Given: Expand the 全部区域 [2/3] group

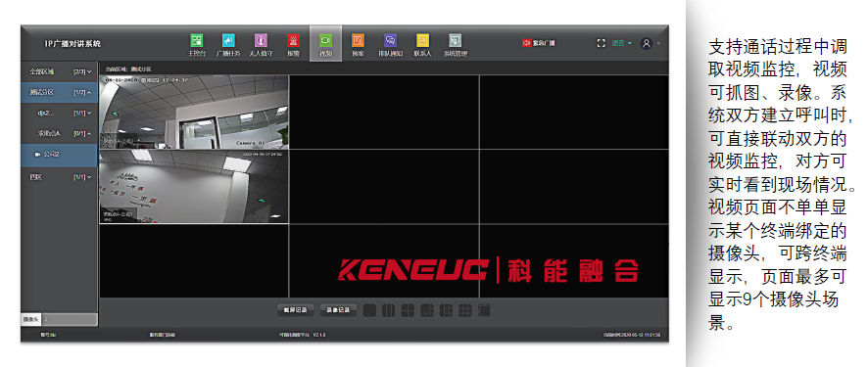Looking at the screenshot, I should click(60, 71).
